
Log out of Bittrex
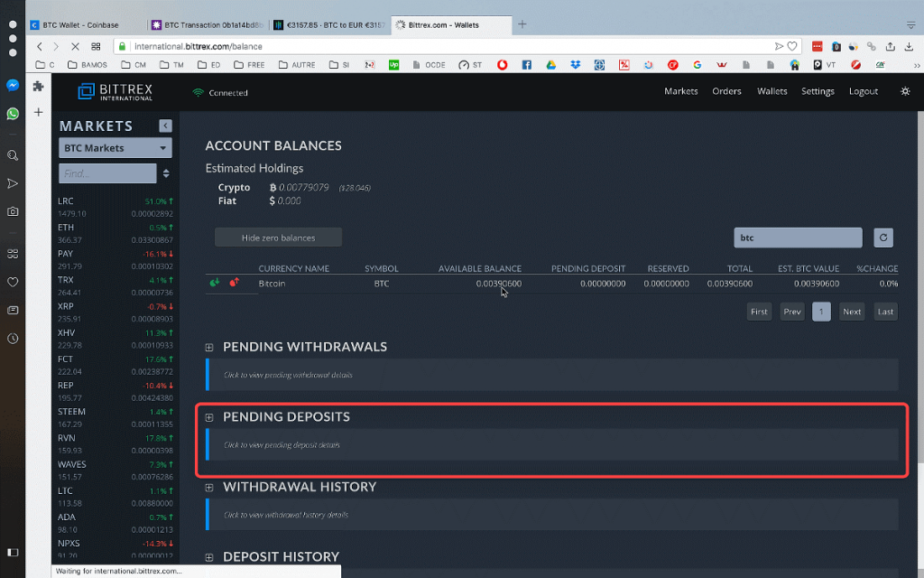click(864, 91)
